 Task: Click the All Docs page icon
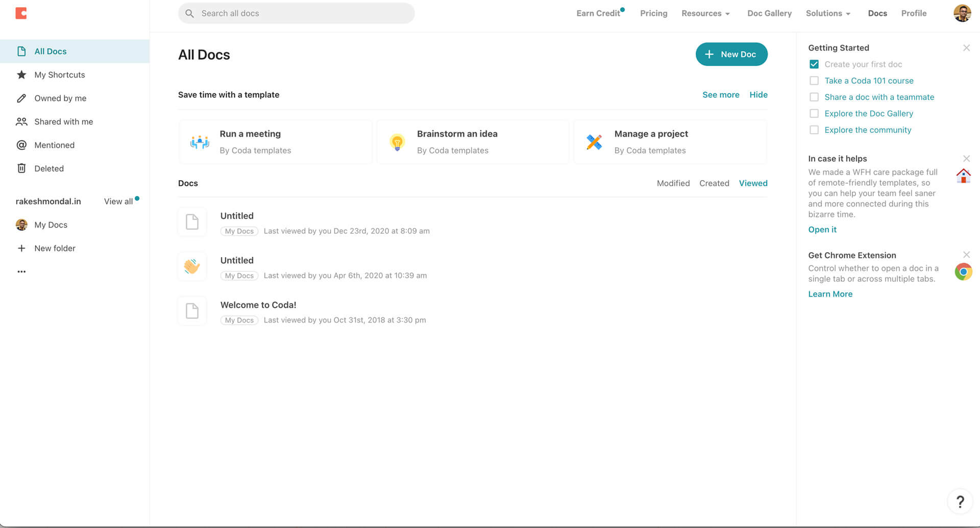coord(21,51)
